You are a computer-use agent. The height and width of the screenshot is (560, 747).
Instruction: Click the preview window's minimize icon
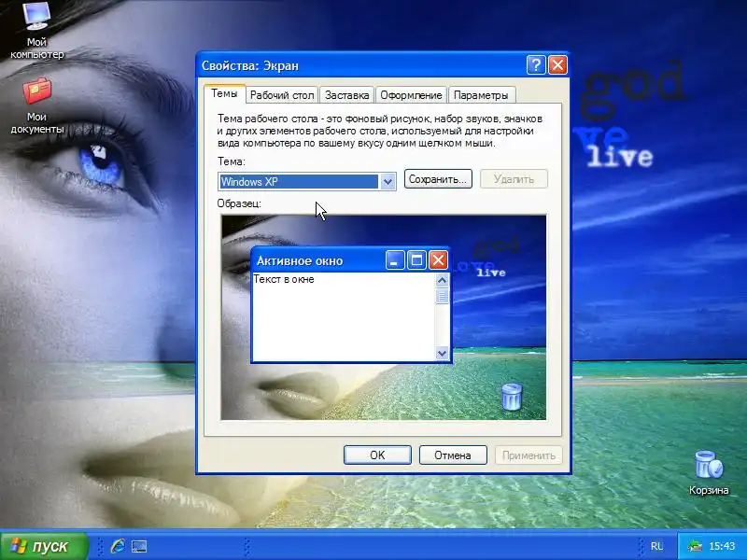coord(394,260)
